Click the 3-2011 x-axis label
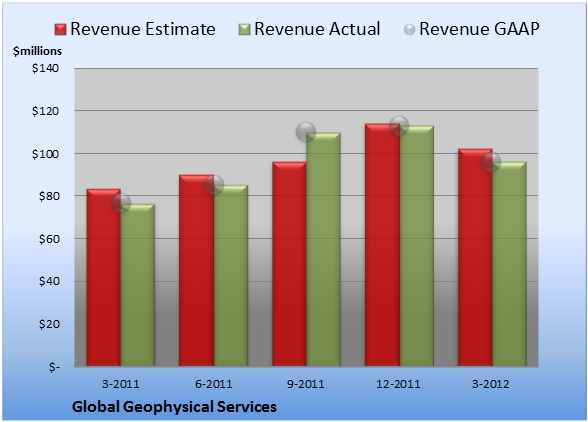This screenshot has height=422, width=588. pos(121,384)
